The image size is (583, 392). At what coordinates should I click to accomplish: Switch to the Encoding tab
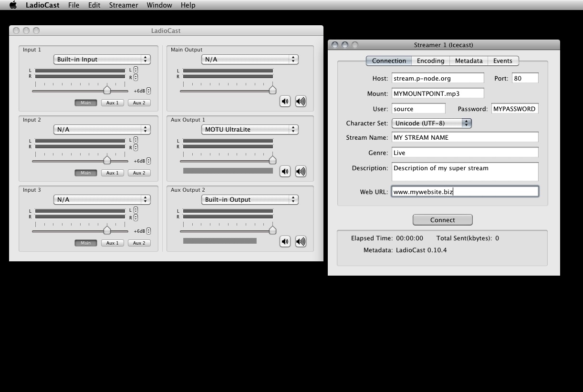pyautogui.click(x=430, y=61)
